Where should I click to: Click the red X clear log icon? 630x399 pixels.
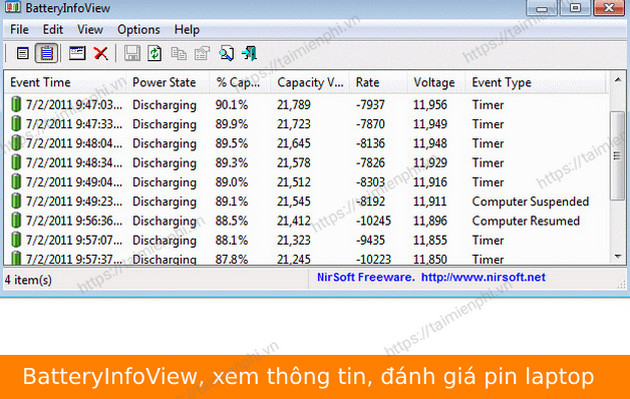coord(100,53)
